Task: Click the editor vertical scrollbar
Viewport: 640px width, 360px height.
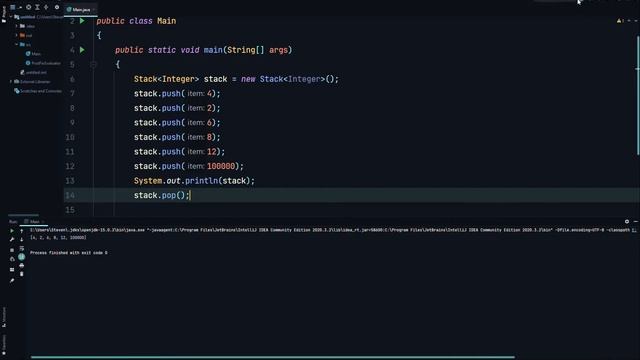Action: [x=637, y=96]
